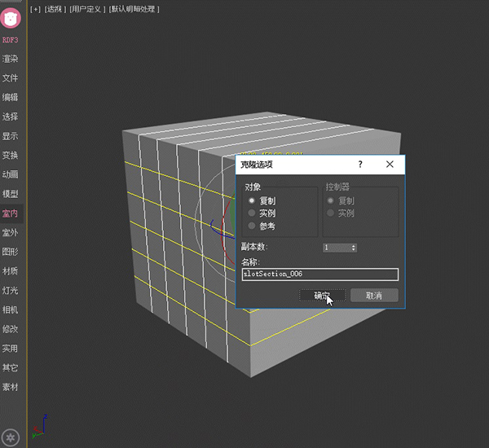Choose the 实例 option under 对象
The height and width of the screenshot is (448, 489).
[253, 213]
